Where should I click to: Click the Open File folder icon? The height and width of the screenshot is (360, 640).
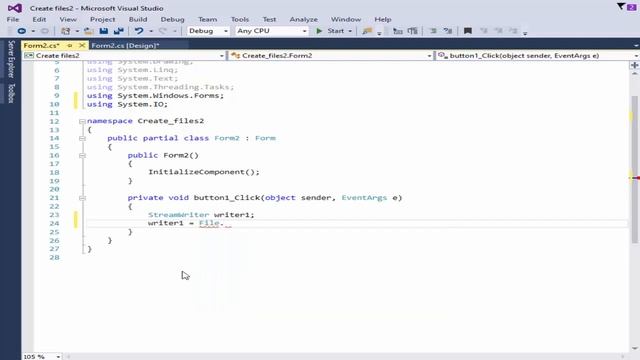pos(89,31)
